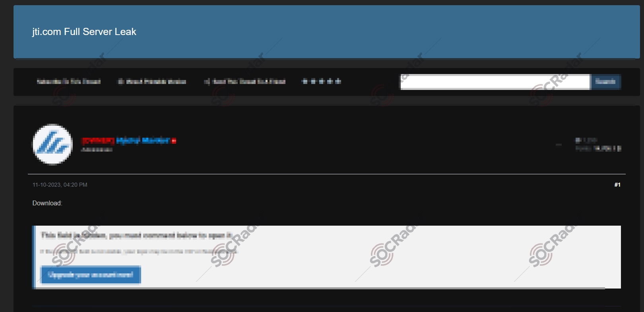Select the "Download:" text in the post
The width and height of the screenshot is (644, 312).
tap(47, 203)
